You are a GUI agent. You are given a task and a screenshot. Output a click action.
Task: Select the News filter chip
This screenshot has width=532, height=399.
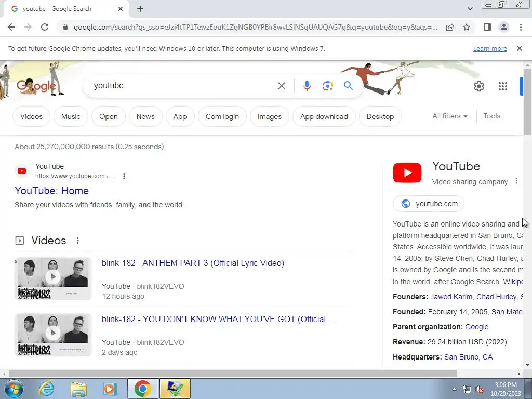145,116
